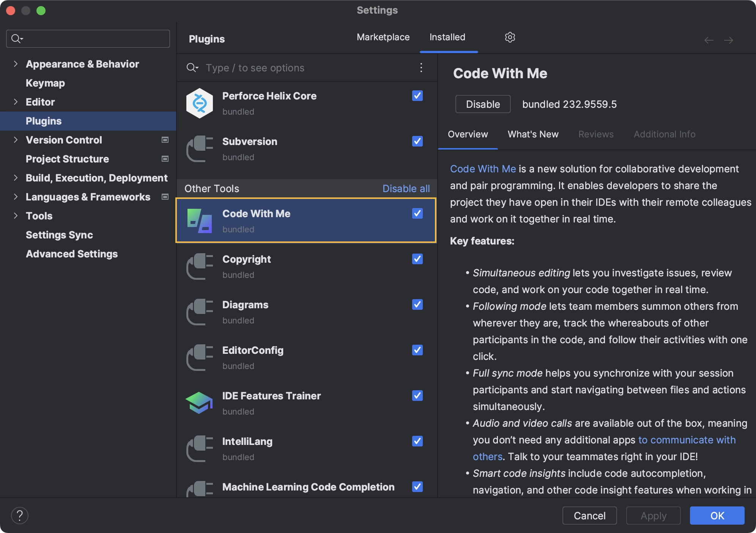The height and width of the screenshot is (533, 756).
Task: Click the Cancel button
Action: pyautogui.click(x=589, y=516)
